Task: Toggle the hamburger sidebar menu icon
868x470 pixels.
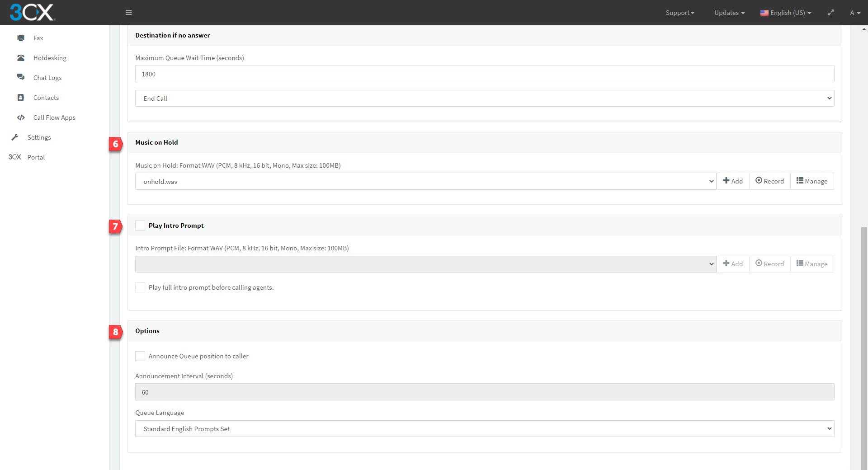Action: pos(129,13)
